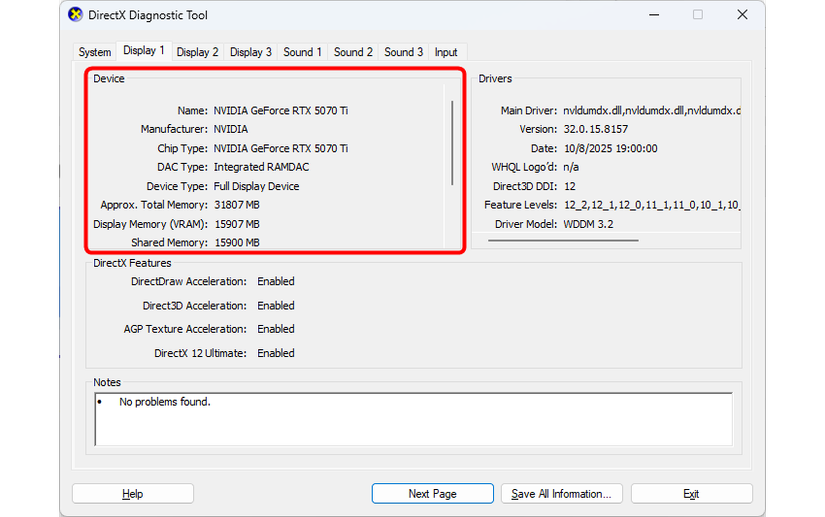The height and width of the screenshot is (517, 825).
Task: Switch to the Sound 1 tab
Action: [x=302, y=52]
